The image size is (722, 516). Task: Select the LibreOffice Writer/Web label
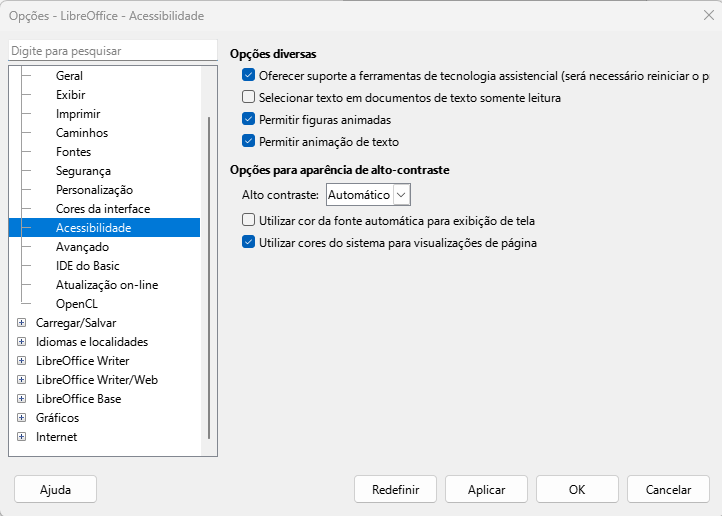97,380
